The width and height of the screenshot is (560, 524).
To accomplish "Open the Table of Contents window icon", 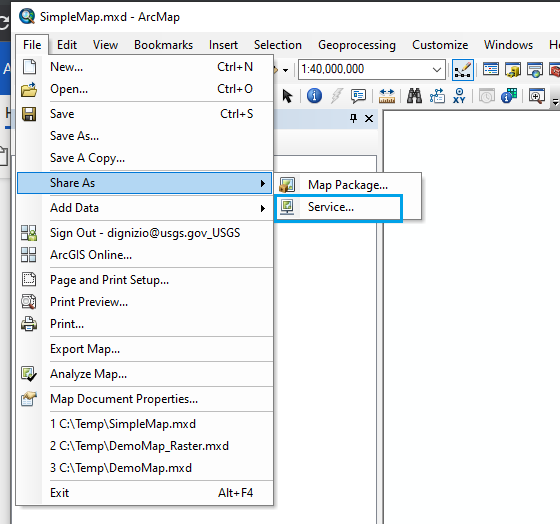I will pos(491,69).
